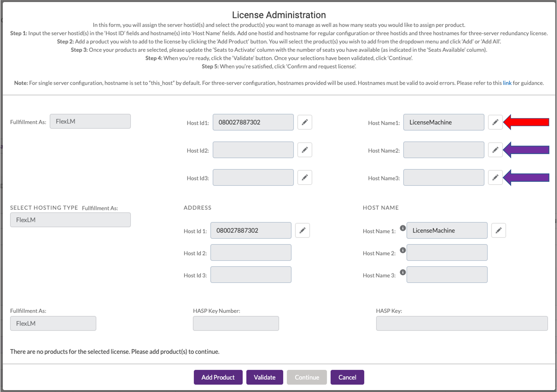This screenshot has width=557, height=392.
Task: Edit Host Name 1 under the HOST NAME heading
Action: (x=499, y=230)
